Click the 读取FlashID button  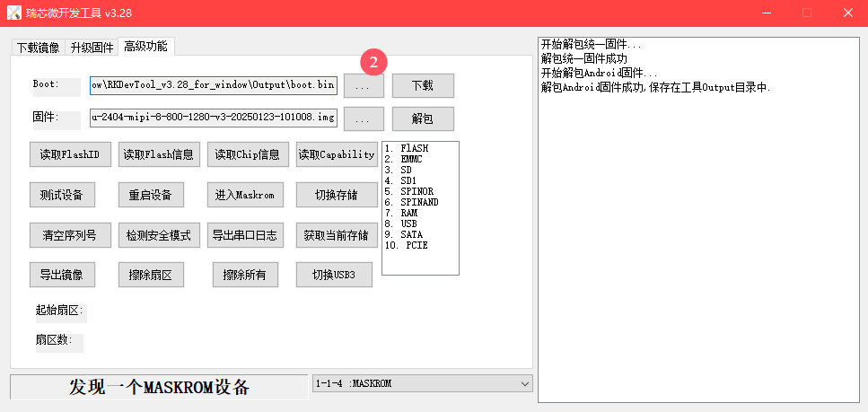(62, 154)
